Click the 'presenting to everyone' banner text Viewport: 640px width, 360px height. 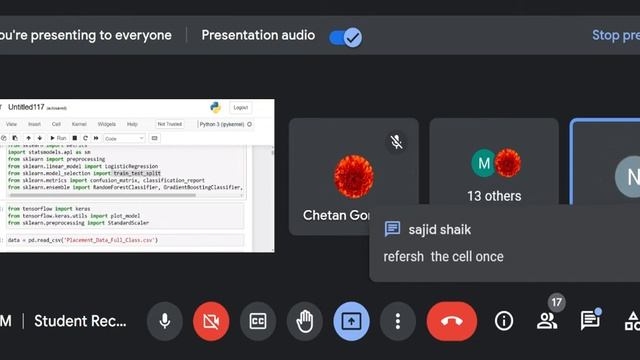coord(86,35)
